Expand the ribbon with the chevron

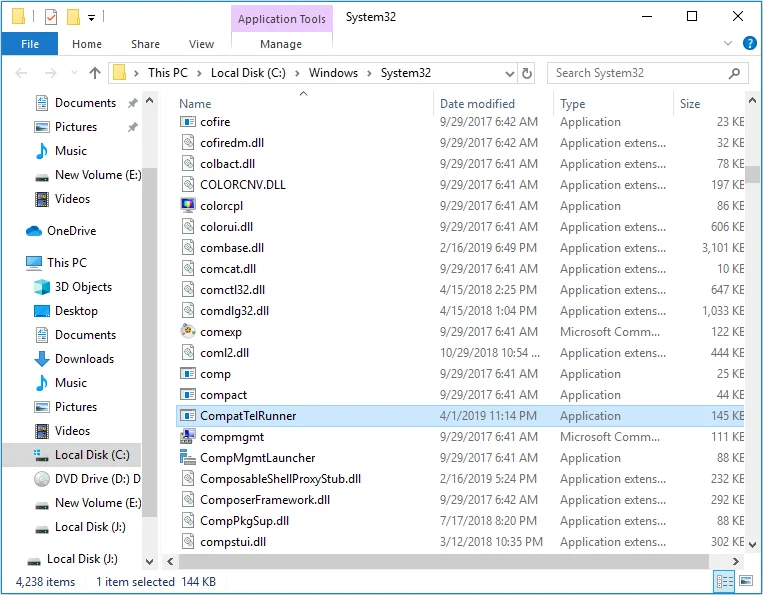click(728, 43)
